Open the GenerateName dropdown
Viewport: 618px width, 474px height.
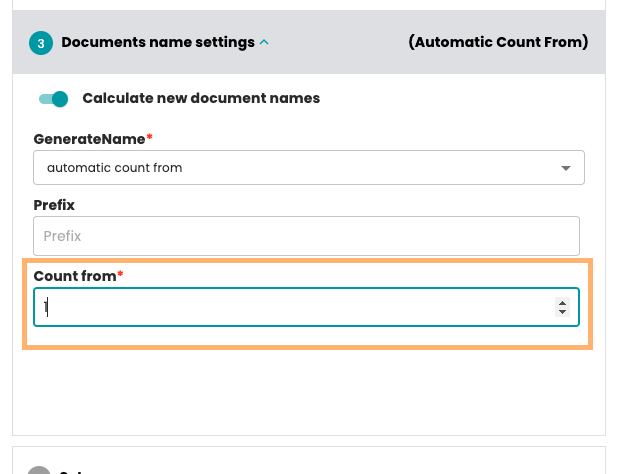click(x=300, y=168)
